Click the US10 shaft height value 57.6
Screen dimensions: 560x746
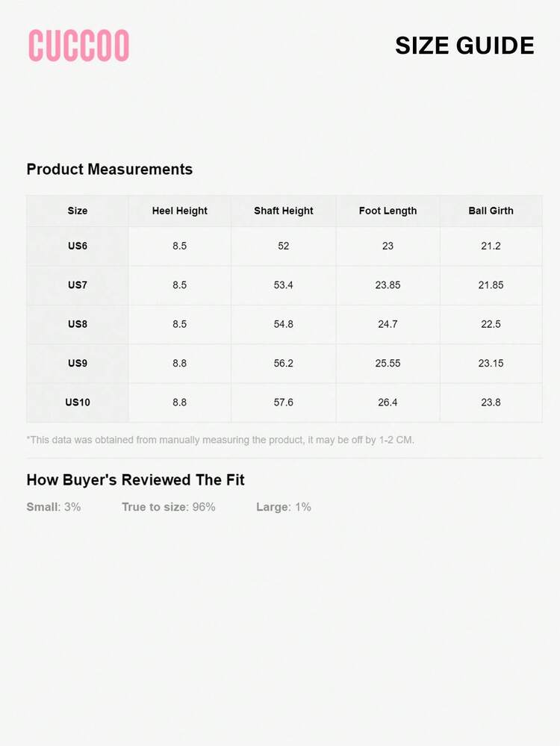(283, 402)
